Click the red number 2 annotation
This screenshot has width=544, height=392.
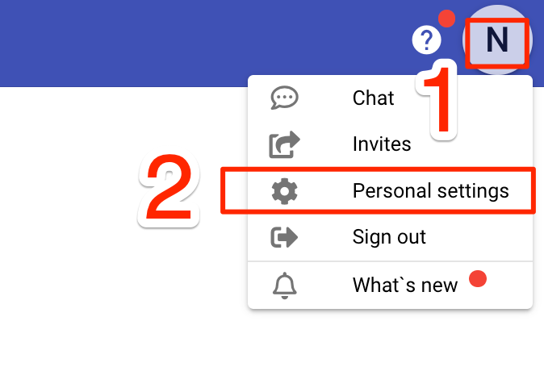tap(169, 190)
